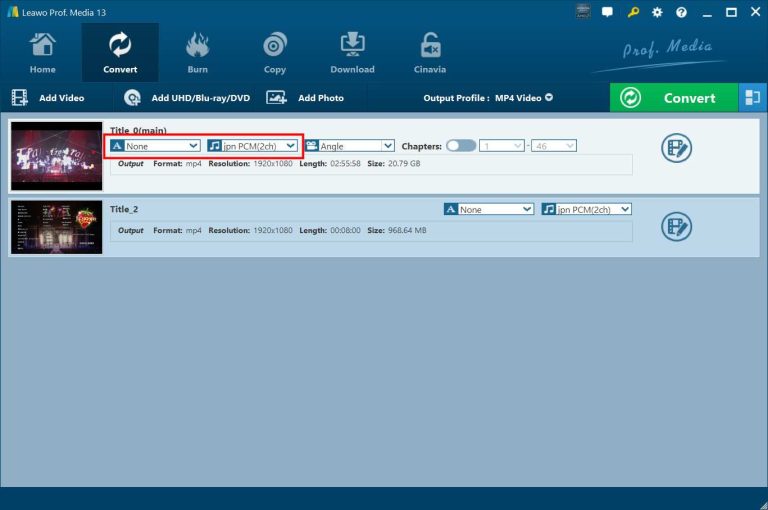Switch to the Burn tab
Image resolution: width=768 pixels, height=510 pixels.
click(197, 53)
